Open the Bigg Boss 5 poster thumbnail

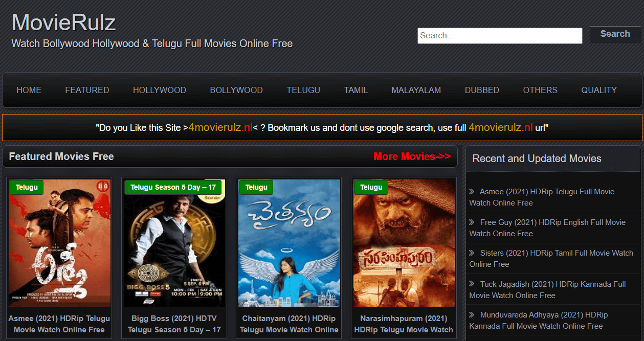pyautogui.click(x=174, y=243)
